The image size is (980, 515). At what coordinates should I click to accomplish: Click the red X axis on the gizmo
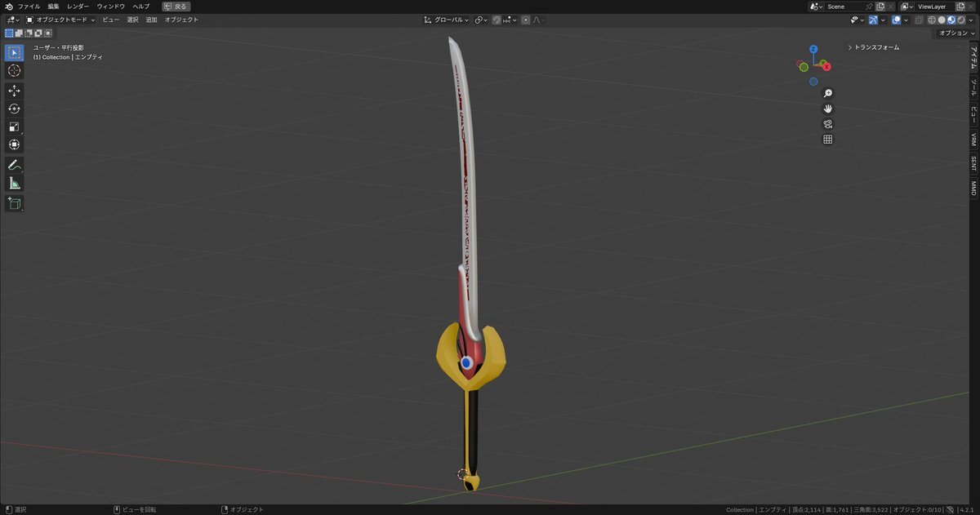(x=826, y=67)
